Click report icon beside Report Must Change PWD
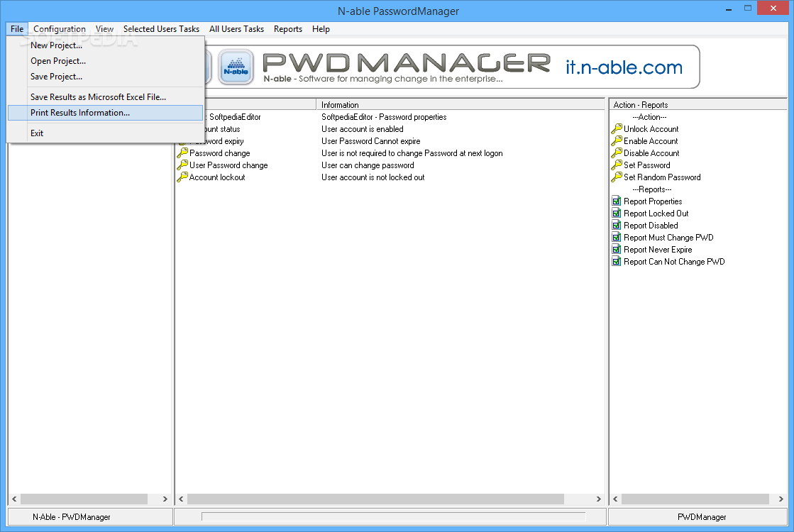The height and width of the screenshot is (532, 794). pos(617,238)
